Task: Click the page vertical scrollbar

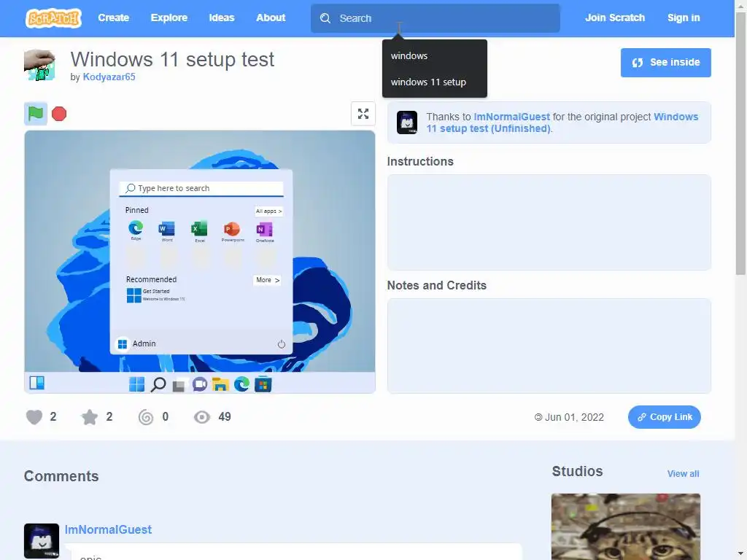Action: click(740, 143)
